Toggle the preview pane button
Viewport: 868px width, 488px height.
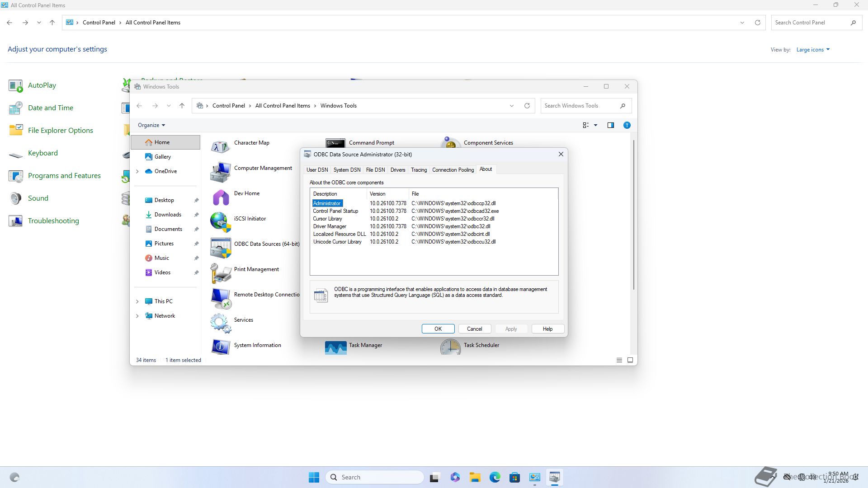pos(611,125)
